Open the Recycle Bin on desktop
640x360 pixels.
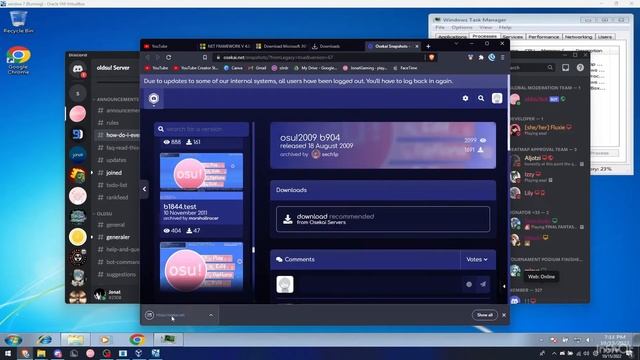pos(18,22)
